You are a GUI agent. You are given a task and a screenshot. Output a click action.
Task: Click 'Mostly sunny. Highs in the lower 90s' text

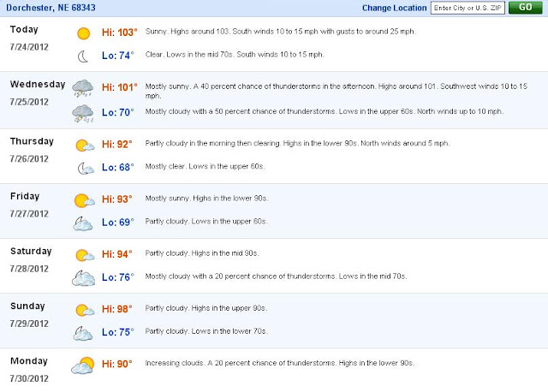207,198
